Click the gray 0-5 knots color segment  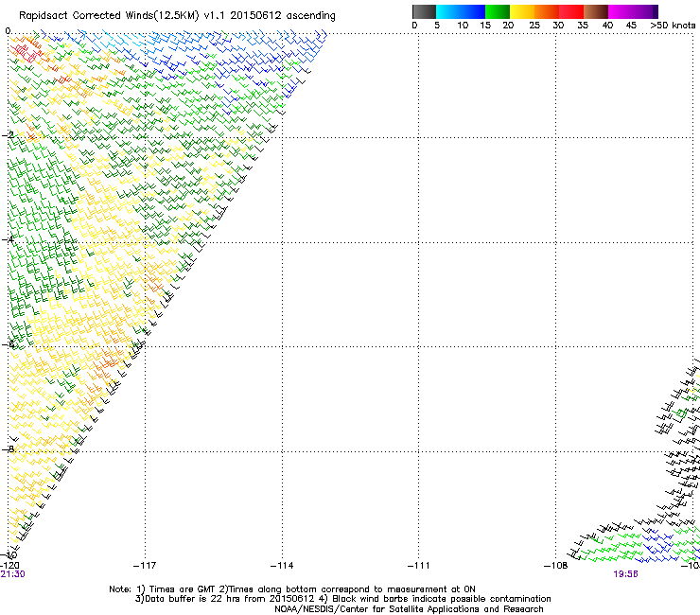[424, 11]
